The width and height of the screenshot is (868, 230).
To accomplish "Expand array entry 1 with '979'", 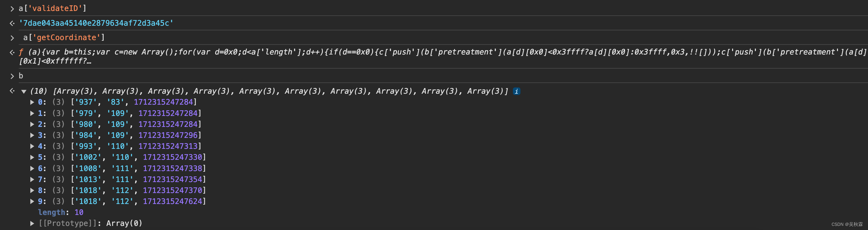I will tap(32, 113).
